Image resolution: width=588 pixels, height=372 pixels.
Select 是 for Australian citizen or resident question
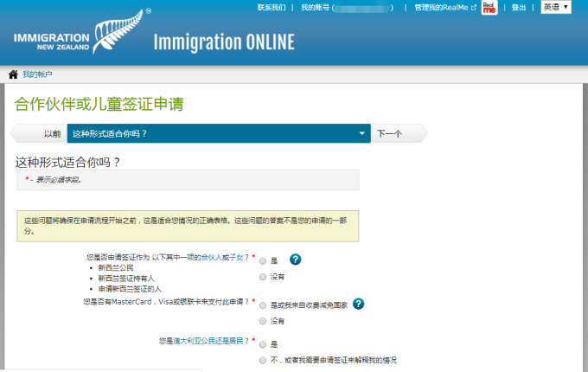pos(263,343)
